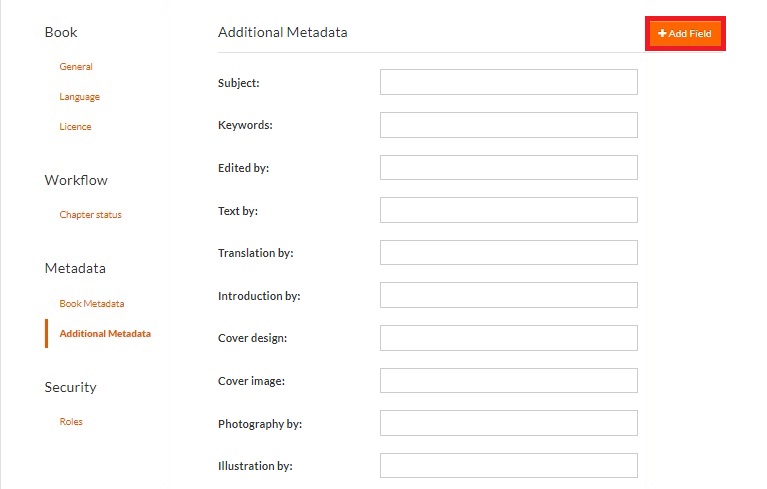
Task: Focus the Introduction by text box
Action: pyautogui.click(x=508, y=295)
